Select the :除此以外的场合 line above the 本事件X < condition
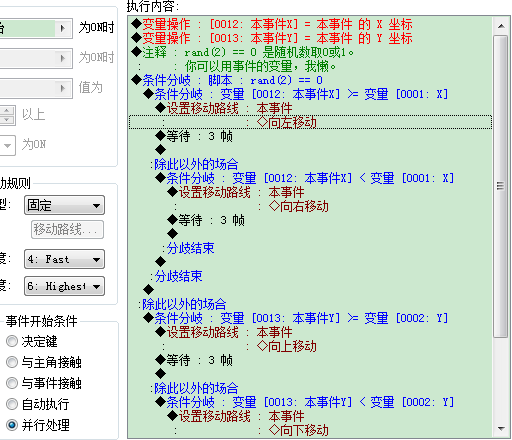Viewport: 512px width, 440px height. pyautogui.click(x=310, y=164)
